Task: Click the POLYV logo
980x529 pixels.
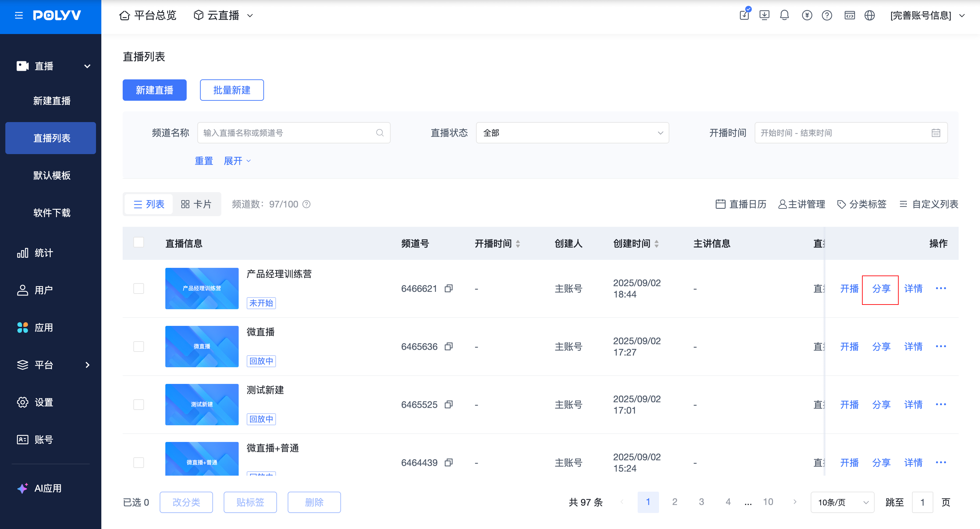Action: [x=57, y=15]
